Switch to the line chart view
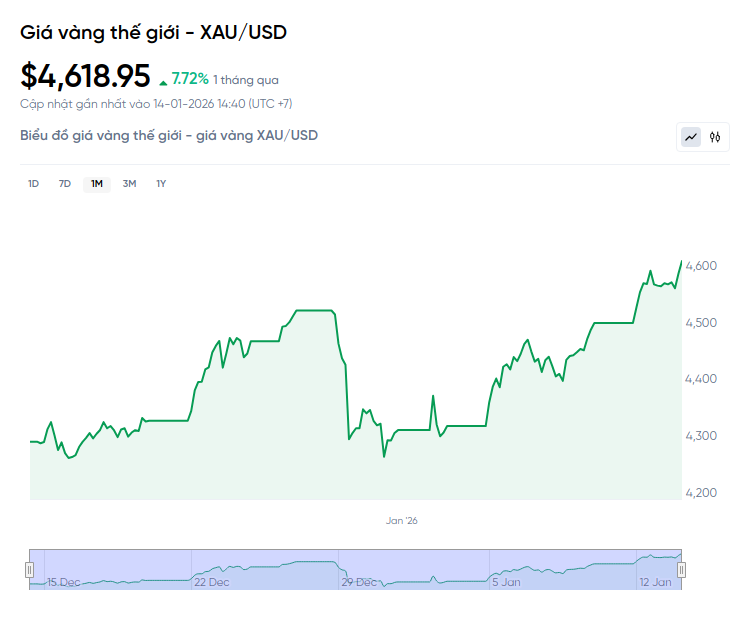The height and width of the screenshot is (634, 750). [691, 137]
